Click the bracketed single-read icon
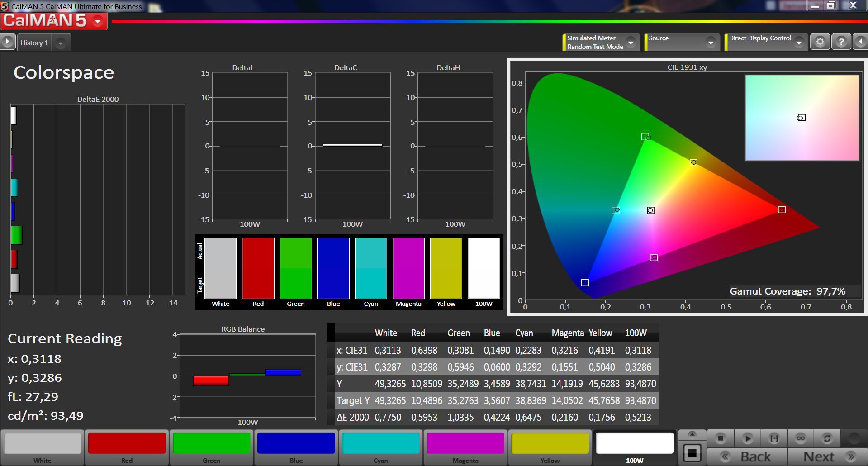Screen dimensions: 868x466 click(x=774, y=438)
